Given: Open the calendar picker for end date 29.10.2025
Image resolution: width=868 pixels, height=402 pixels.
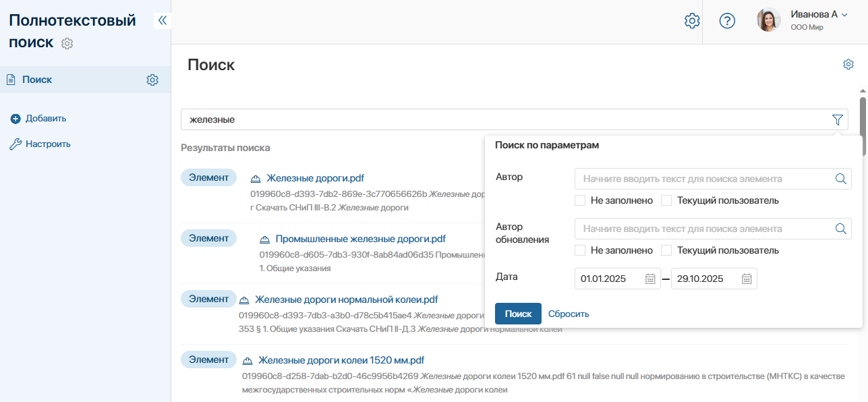Looking at the screenshot, I should pyautogui.click(x=746, y=278).
